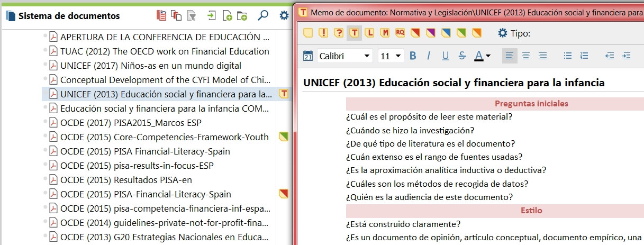Screen dimensions: 644x245
Task: Click the T memo icon beside UNICEF (2013) row
Action: (x=284, y=94)
